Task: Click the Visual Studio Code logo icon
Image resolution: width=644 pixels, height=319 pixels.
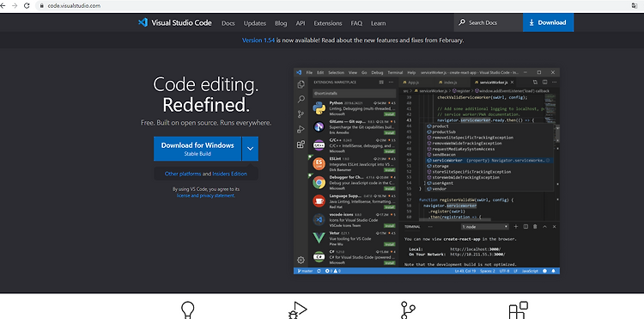Action: [x=143, y=22]
